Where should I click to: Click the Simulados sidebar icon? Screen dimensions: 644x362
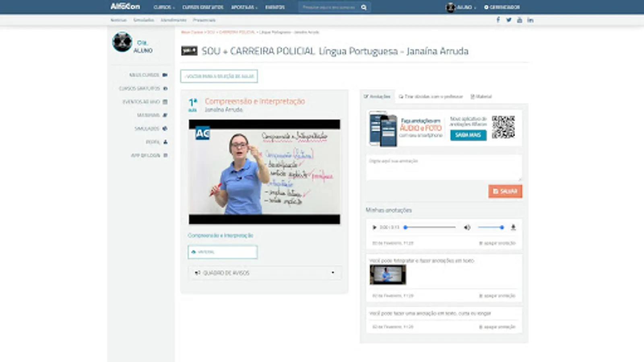coord(165,129)
